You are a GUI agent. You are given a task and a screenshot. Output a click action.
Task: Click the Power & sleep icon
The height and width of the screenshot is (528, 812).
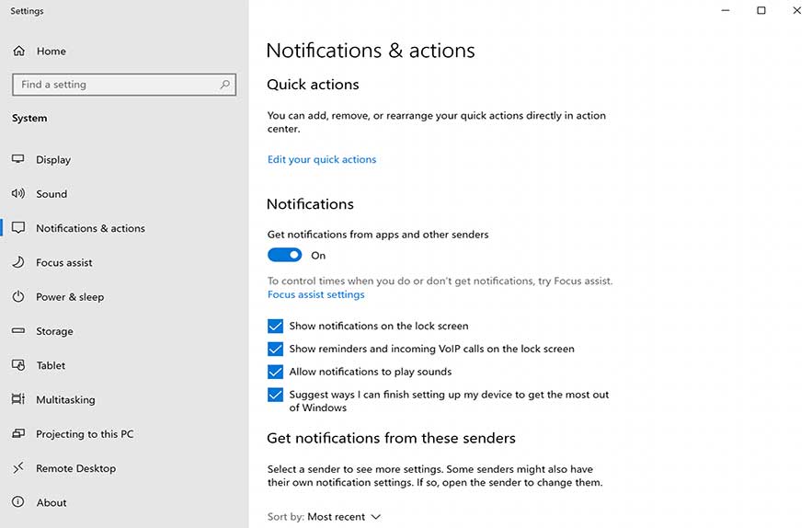click(x=18, y=296)
